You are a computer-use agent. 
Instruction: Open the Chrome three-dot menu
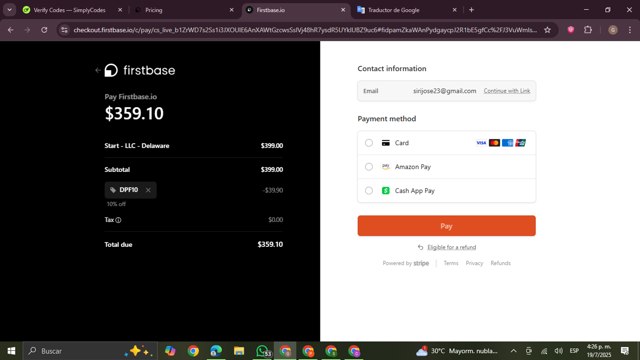[x=630, y=30]
